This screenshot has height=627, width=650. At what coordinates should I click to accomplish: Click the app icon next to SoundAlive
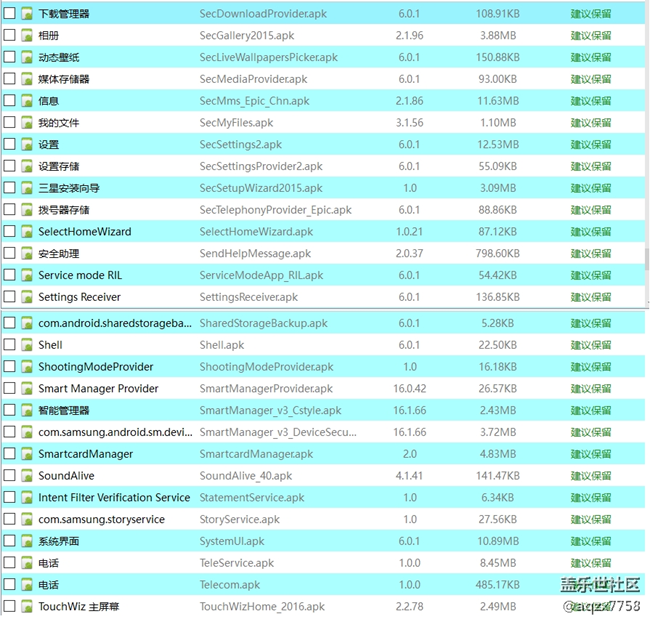(x=28, y=476)
